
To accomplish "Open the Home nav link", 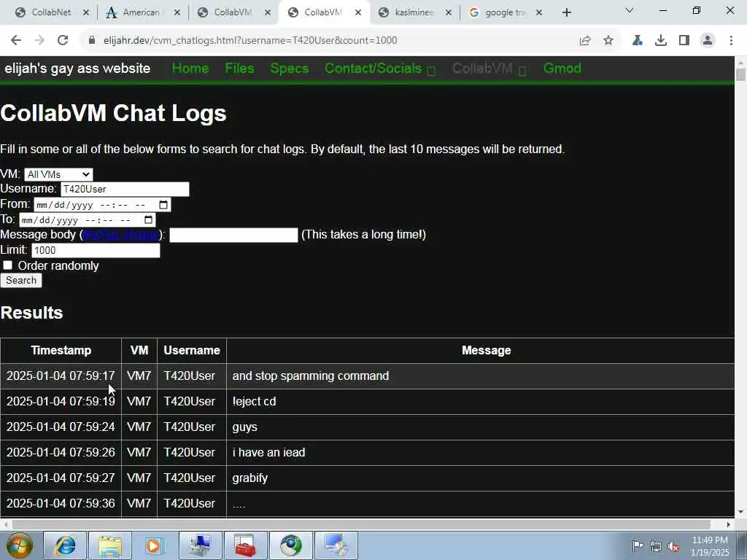I will coord(190,69).
